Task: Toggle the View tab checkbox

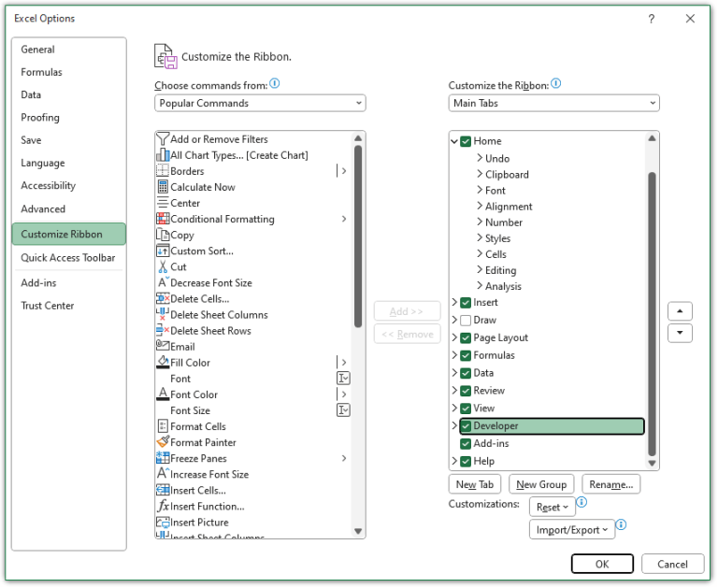Action: coord(466,409)
